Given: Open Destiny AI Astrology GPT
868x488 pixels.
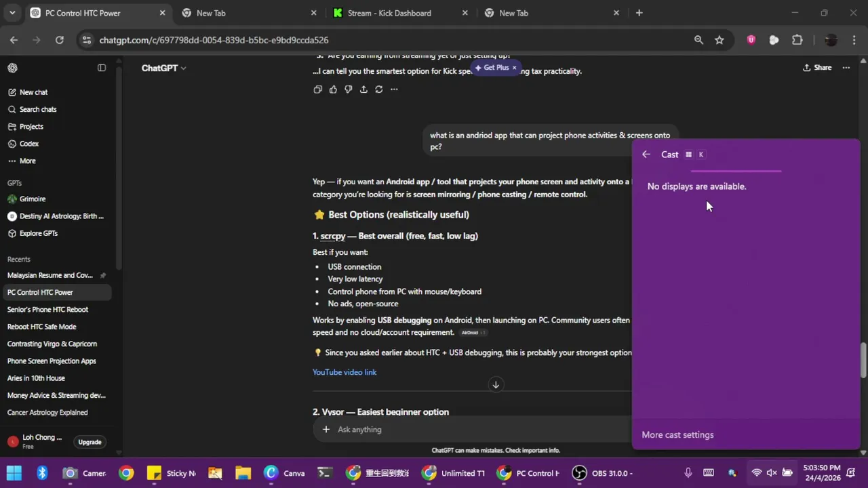Looking at the screenshot, I should (57, 216).
